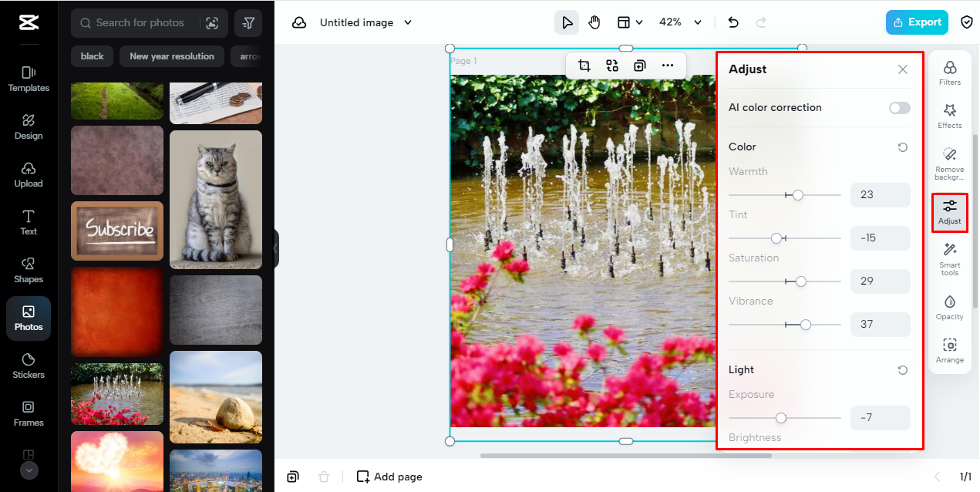Click the Exposure value field -7
The width and height of the screenshot is (980, 492).
click(881, 418)
